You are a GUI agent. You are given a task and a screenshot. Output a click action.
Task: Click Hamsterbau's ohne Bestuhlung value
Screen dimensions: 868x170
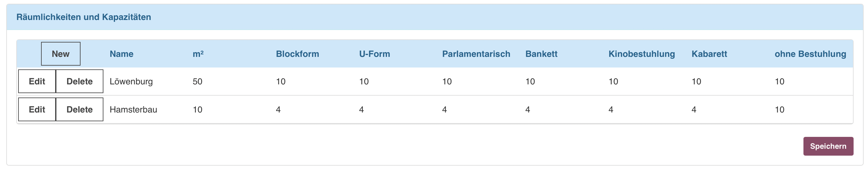[780, 109]
